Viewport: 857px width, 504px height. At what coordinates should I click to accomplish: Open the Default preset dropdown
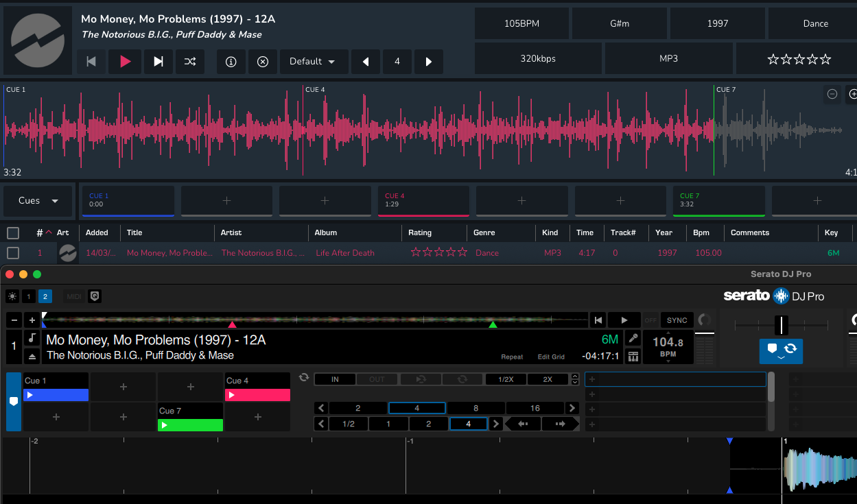[x=314, y=62]
